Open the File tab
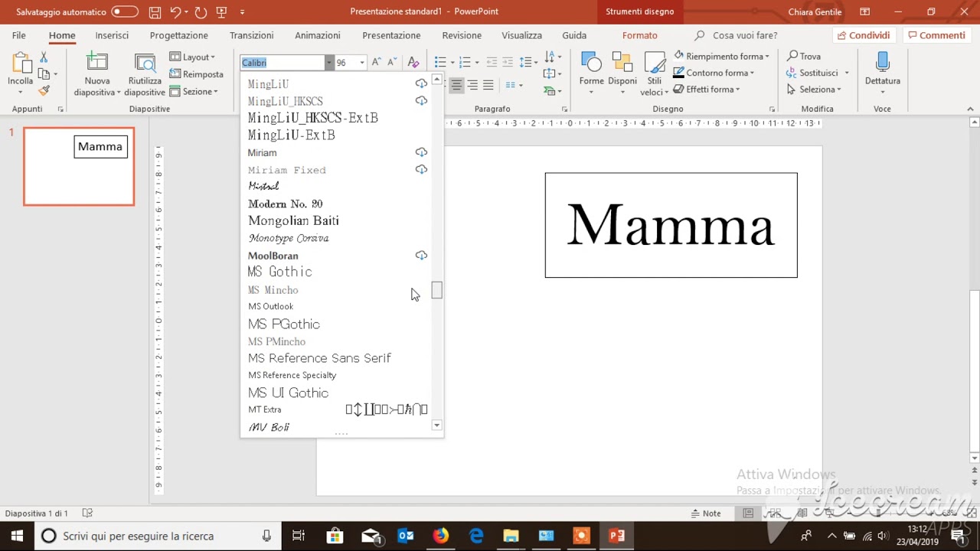The height and width of the screenshot is (551, 980). point(18,35)
